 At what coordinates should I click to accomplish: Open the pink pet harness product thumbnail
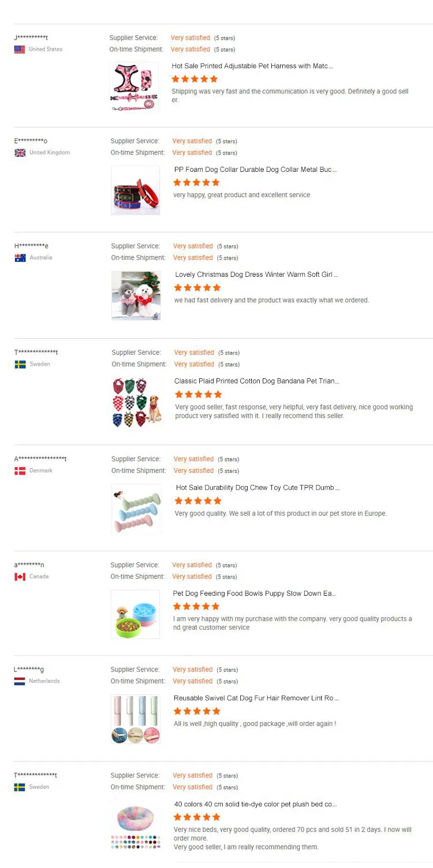point(134,87)
